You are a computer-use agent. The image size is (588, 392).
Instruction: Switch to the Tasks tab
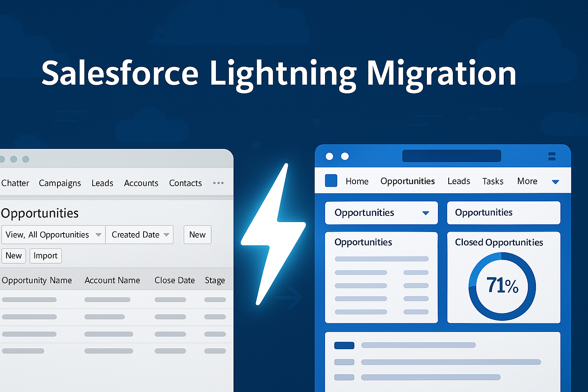493,181
